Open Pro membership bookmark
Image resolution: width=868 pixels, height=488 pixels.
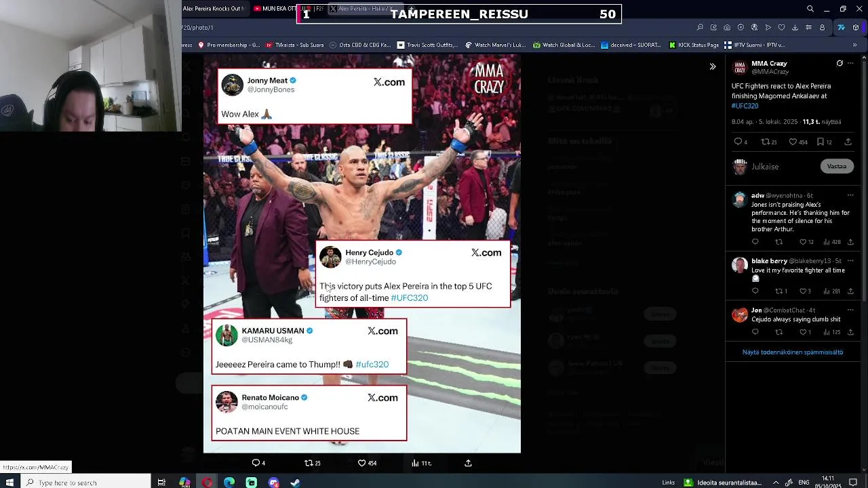coord(229,45)
